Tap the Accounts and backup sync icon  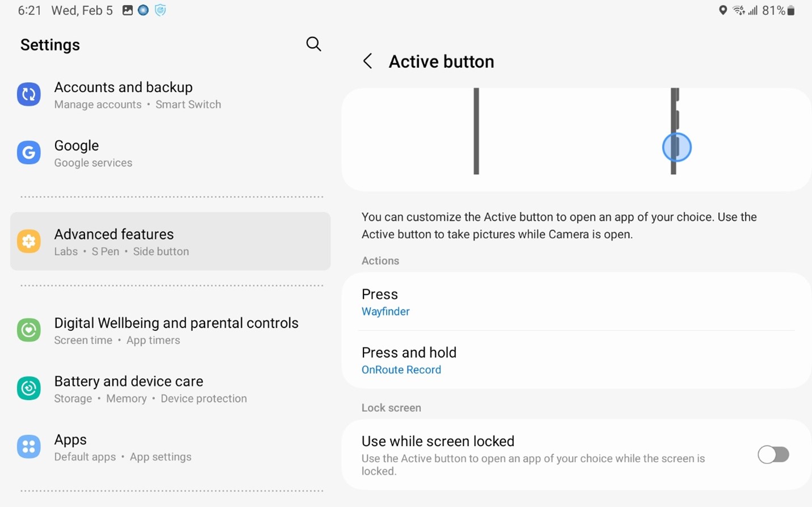(29, 94)
